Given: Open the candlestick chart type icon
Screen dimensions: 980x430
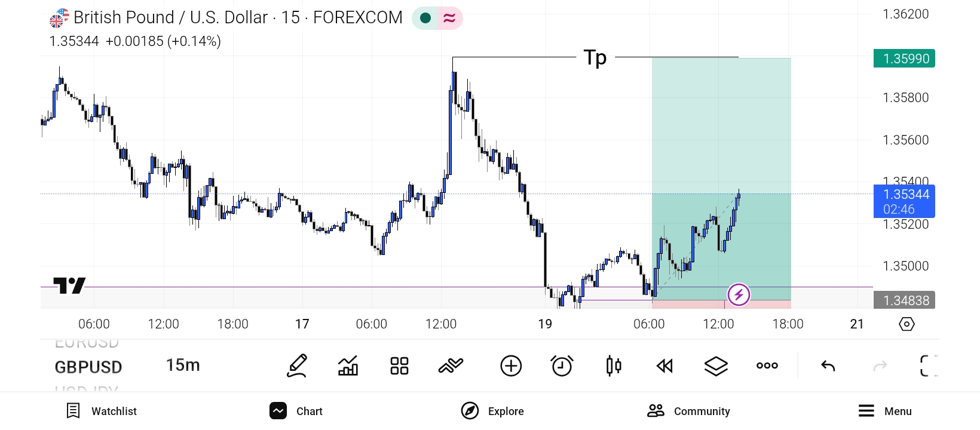Looking at the screenshot, I should [x=614, y=365].
